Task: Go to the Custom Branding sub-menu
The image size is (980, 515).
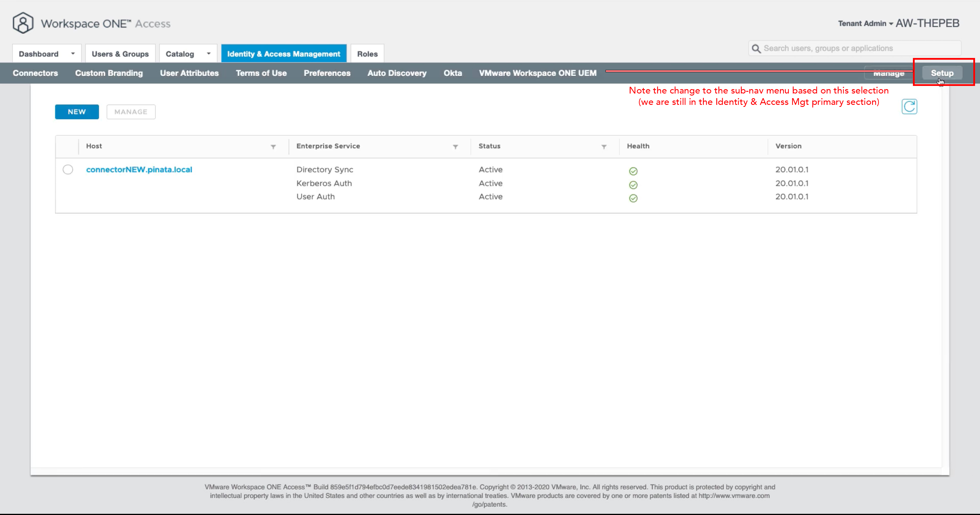Action: coord(109,73)
